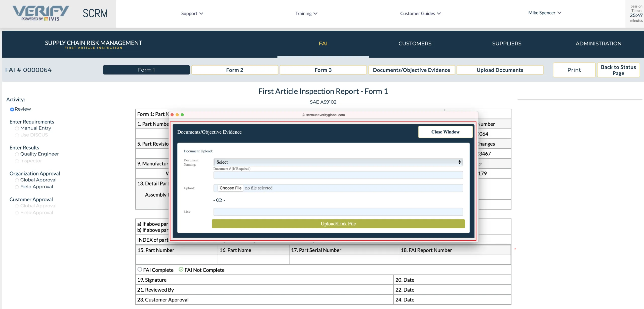
Task: Click the Close Window button
Action: point(445,132)
